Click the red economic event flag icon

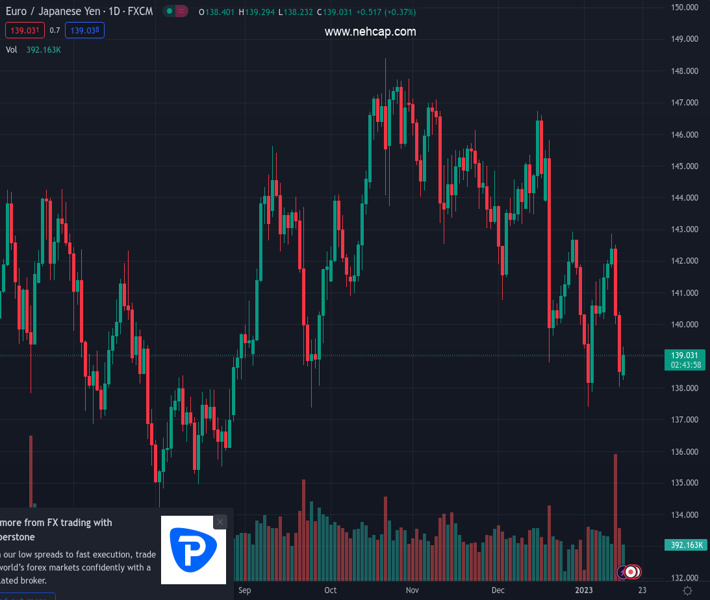(x=632, y=572)
